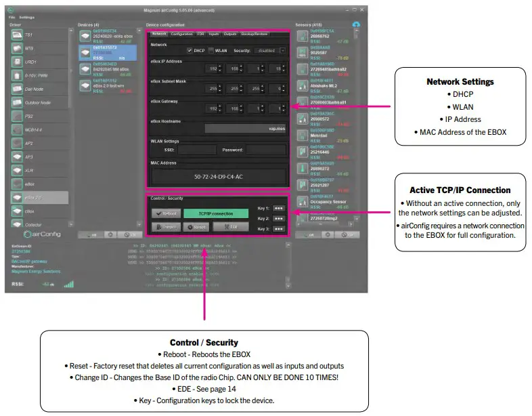
Task: Click the eBox Subnet Mask last octet field
Action: (x=278, y=89)
